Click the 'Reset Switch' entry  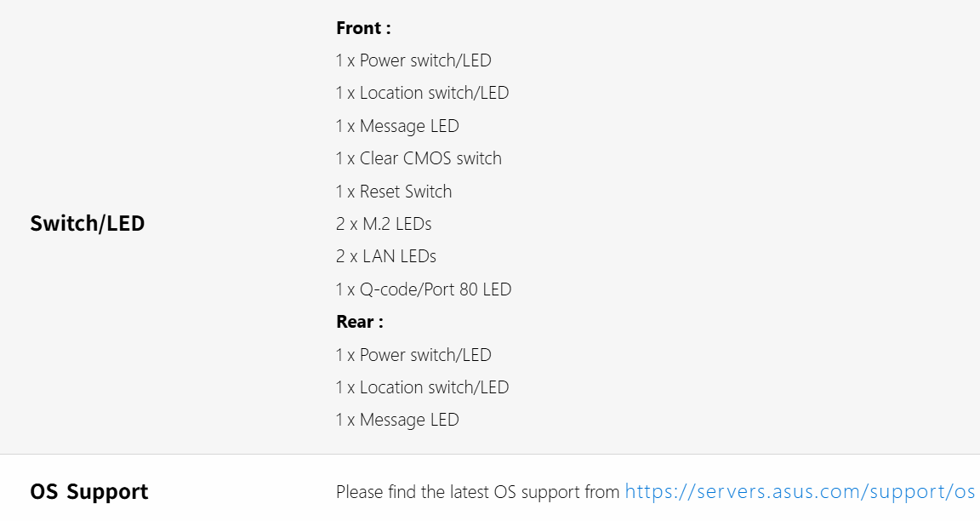pyautogui.click(x=406, y=192)
